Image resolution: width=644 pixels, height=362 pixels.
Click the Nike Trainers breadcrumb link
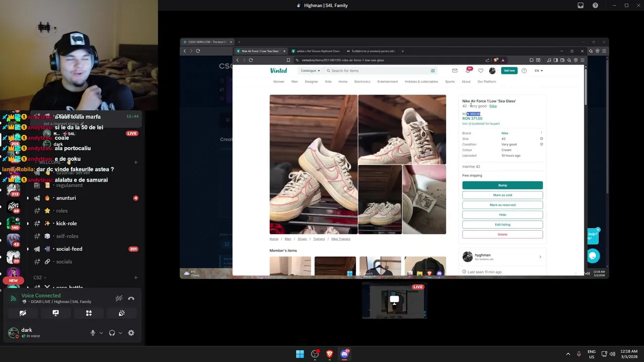click(341, 239)
